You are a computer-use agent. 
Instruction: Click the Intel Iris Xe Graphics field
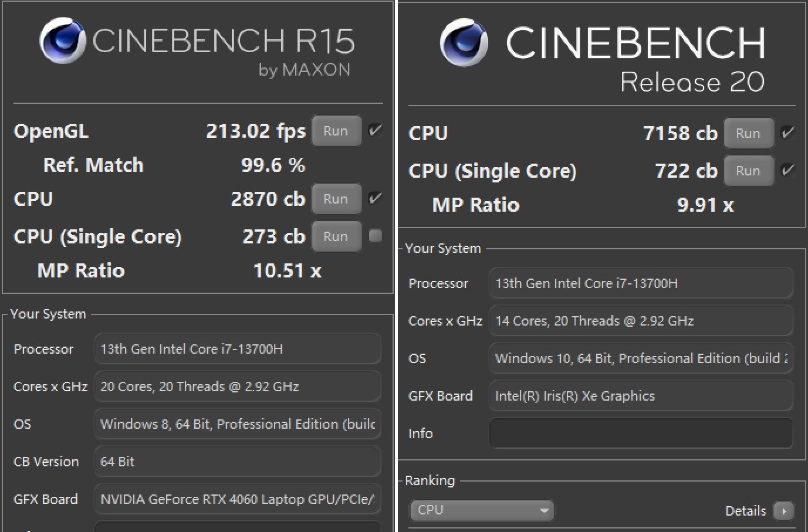click(x=641, y=396)
